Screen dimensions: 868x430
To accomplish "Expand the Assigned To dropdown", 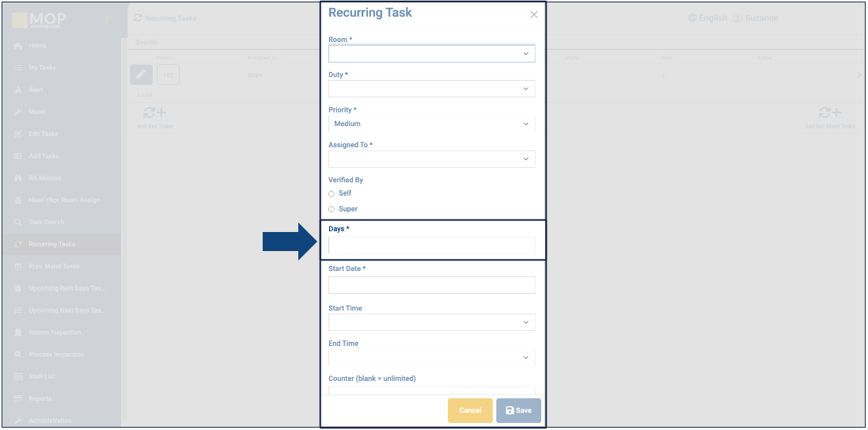I will [431, 159].
